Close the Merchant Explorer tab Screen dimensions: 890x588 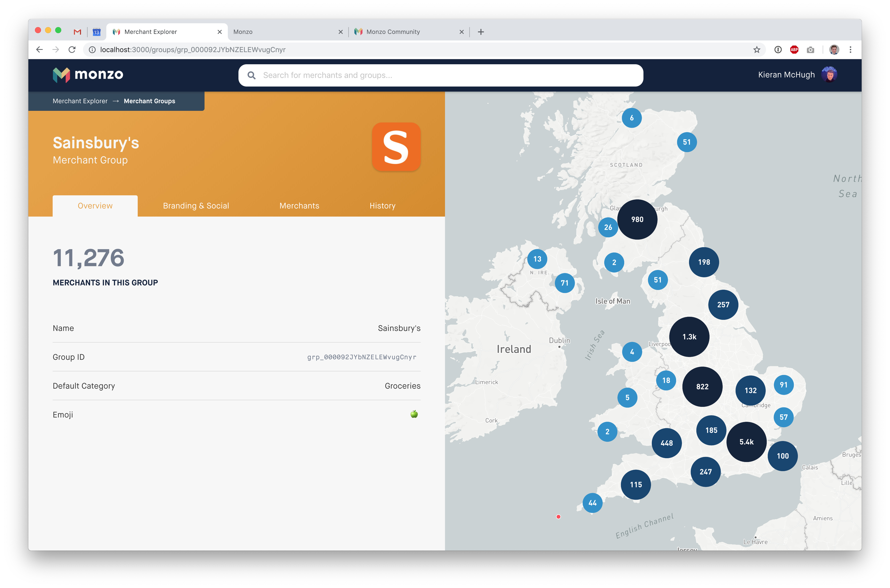[x=219, y=32]
